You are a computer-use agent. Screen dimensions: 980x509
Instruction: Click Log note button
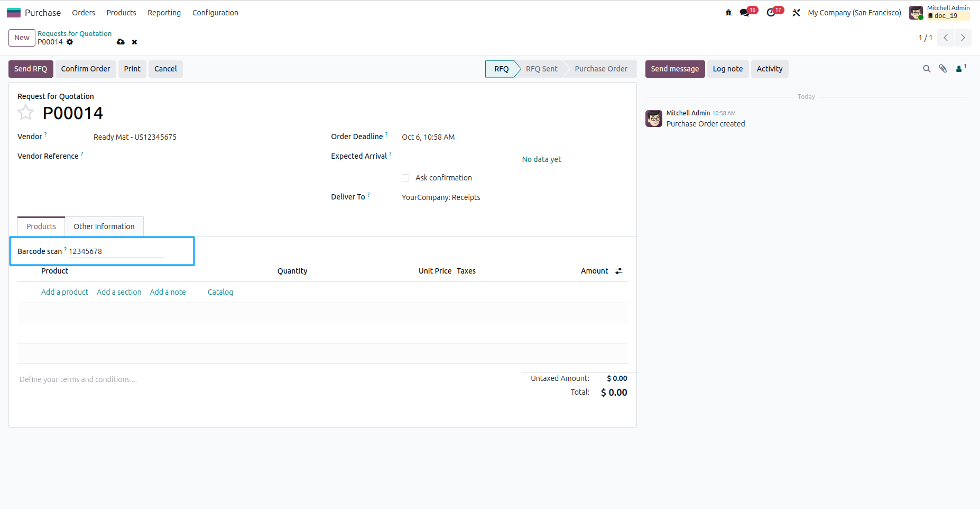(728, 69)
